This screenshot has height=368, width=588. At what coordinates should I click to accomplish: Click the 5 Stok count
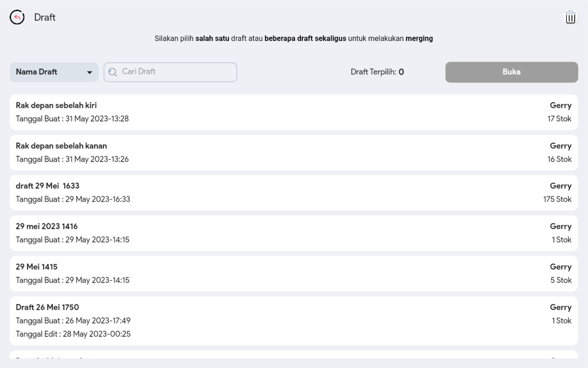tap(561, 280)
